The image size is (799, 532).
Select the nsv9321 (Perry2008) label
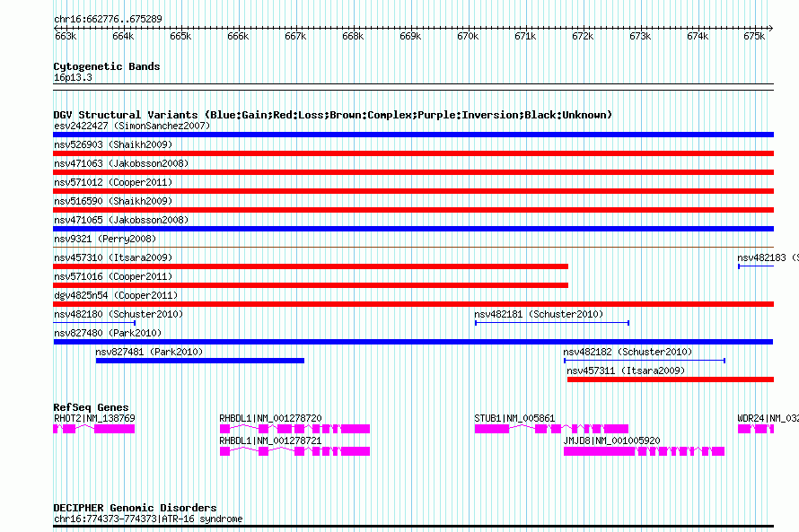pos(105,239)
